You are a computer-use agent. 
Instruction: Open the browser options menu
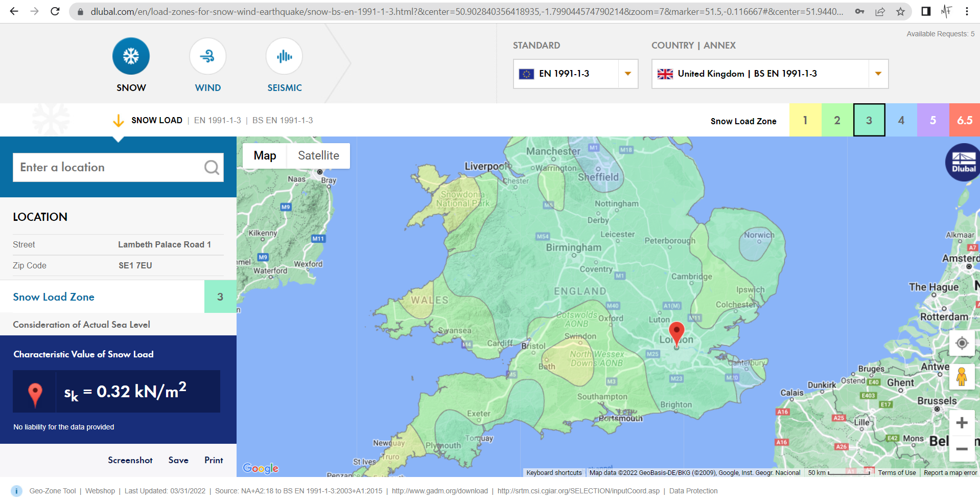click(x=967, y=11)
